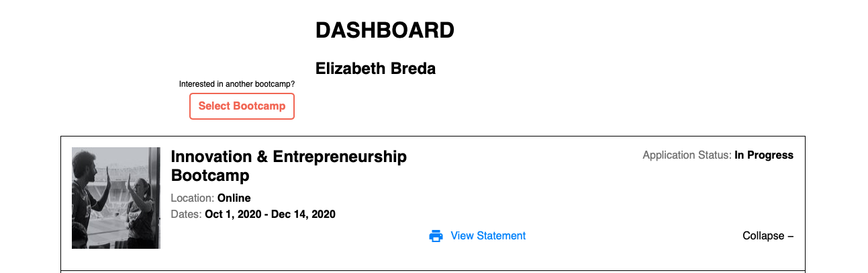The height and width of the screenshot is (273, 868).
Task: Click the printer icon beside View Statement
Action: coord(436,236)
